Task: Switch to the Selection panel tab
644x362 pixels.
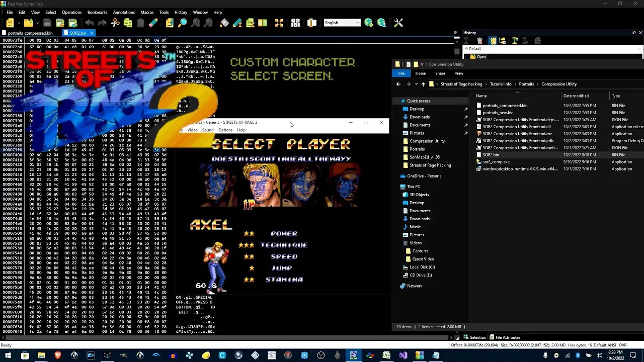Action: click(474, 337)
